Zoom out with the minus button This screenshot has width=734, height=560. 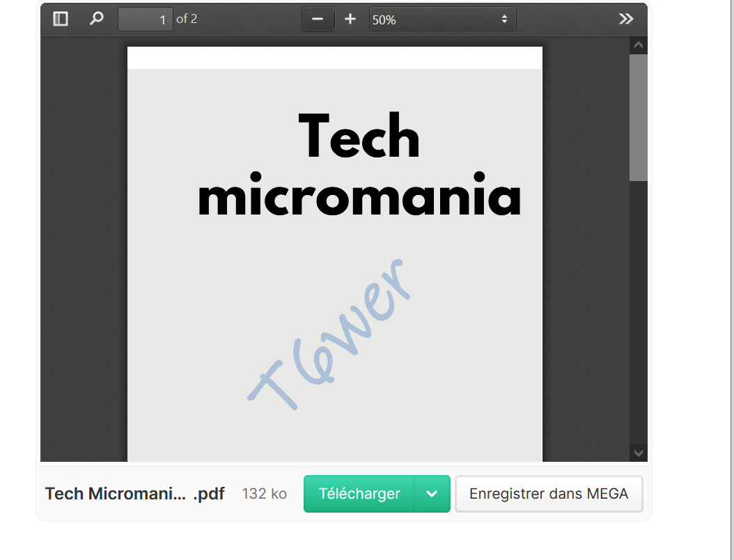coord(318,20)
